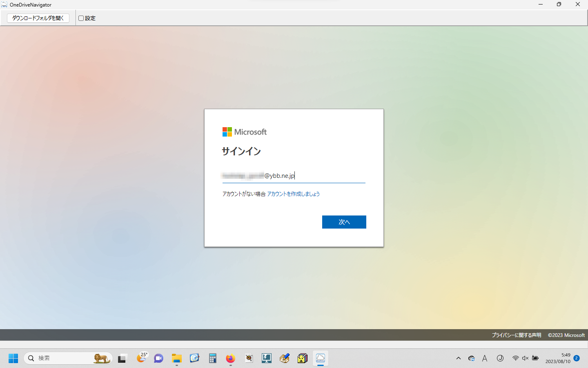Open the Windows Start menu
This screenshot has width=588, height=368.
[x=13, y=359]
